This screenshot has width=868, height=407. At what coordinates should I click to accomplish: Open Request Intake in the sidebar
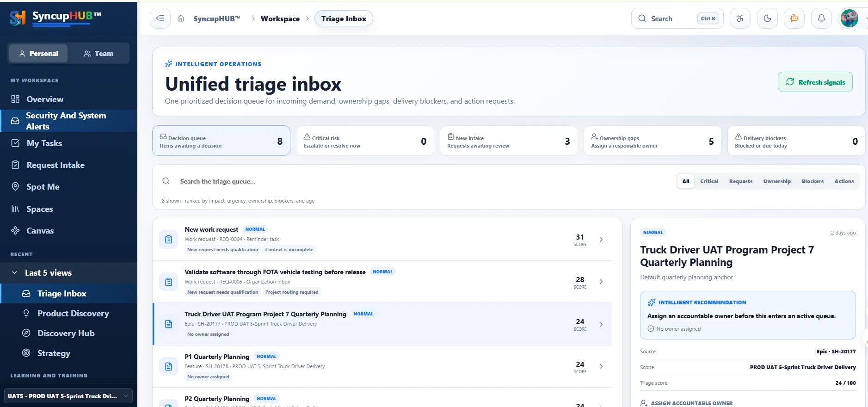(68, 165)
